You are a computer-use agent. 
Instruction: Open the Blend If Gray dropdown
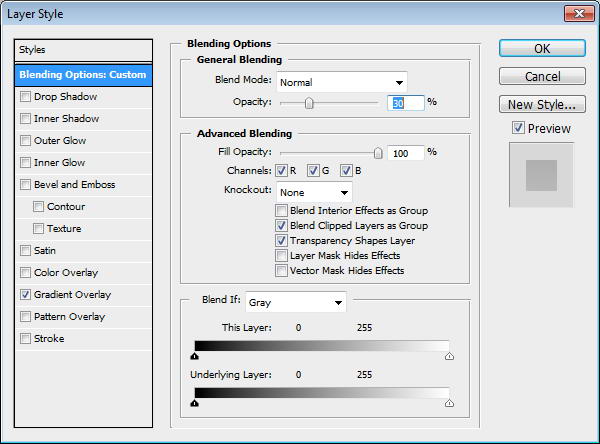(296, 302)
